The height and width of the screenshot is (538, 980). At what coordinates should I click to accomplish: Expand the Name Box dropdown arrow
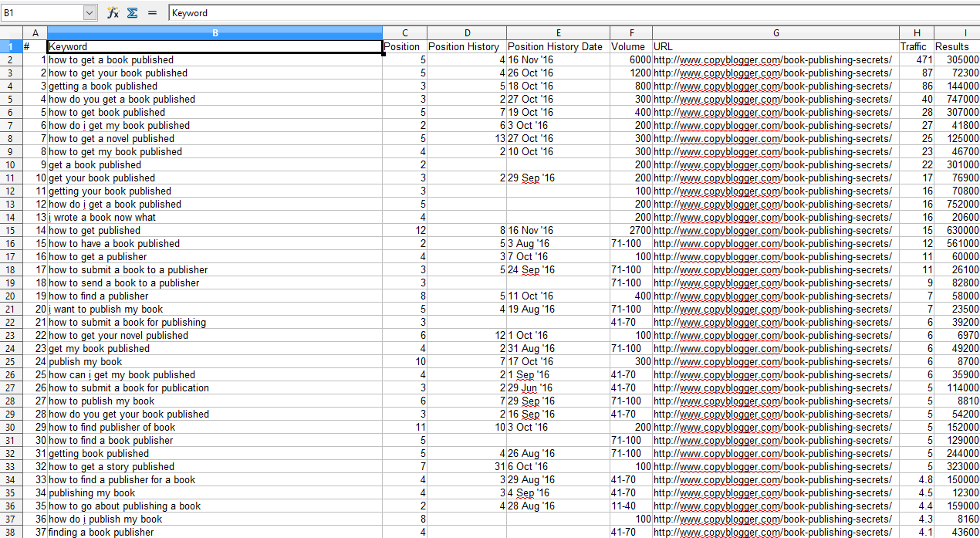tap(90, 13)
